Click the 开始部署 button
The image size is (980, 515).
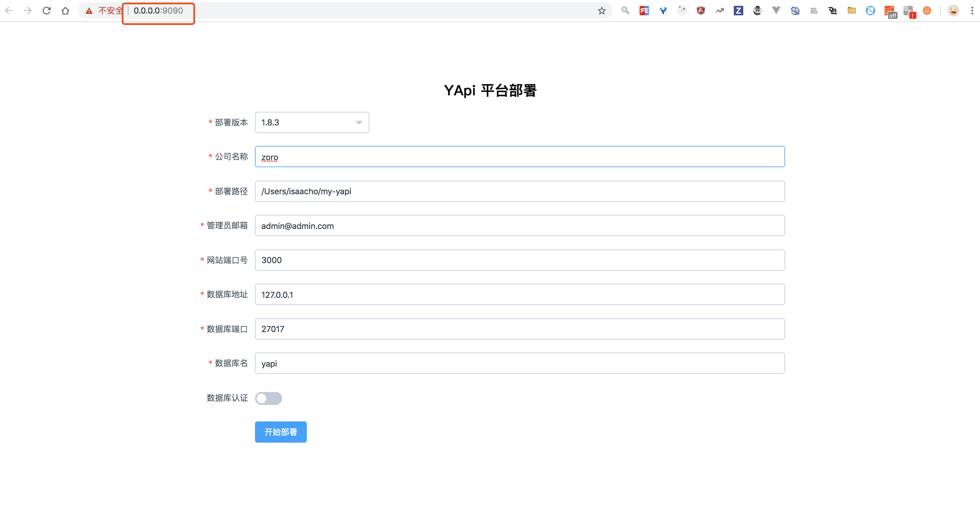281,432
